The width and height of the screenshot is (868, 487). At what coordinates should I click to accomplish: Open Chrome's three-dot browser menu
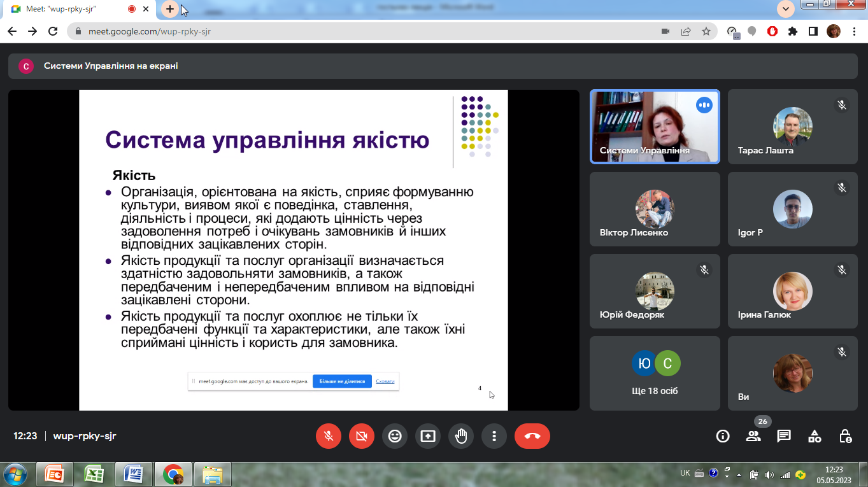[854, 31]
